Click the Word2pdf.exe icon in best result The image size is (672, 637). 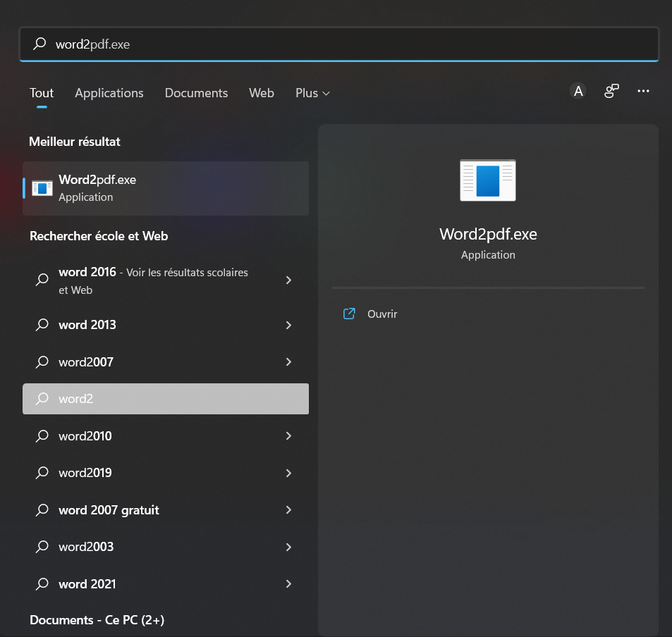coord(42,188)
